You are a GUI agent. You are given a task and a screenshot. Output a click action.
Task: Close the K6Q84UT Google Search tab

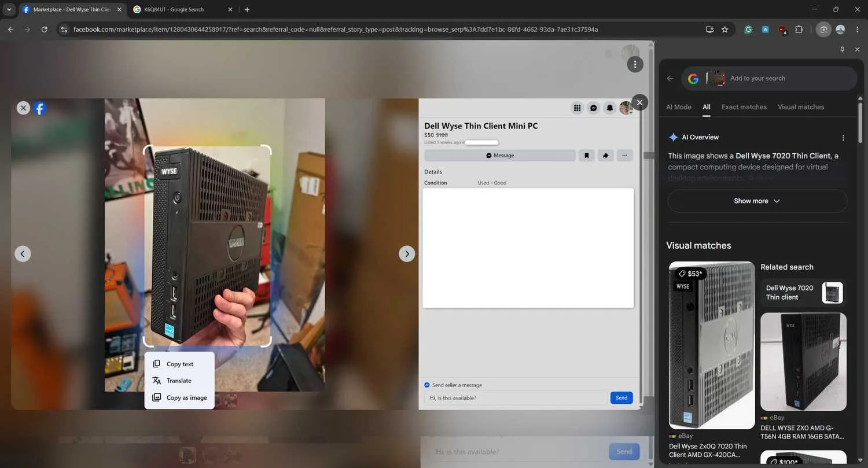coord(229,9)
